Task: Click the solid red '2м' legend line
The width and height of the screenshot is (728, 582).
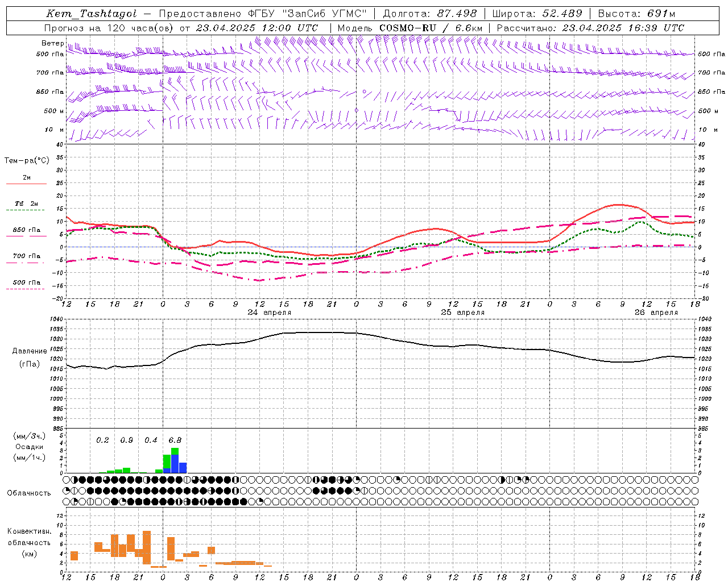Action: coord(26,184)
